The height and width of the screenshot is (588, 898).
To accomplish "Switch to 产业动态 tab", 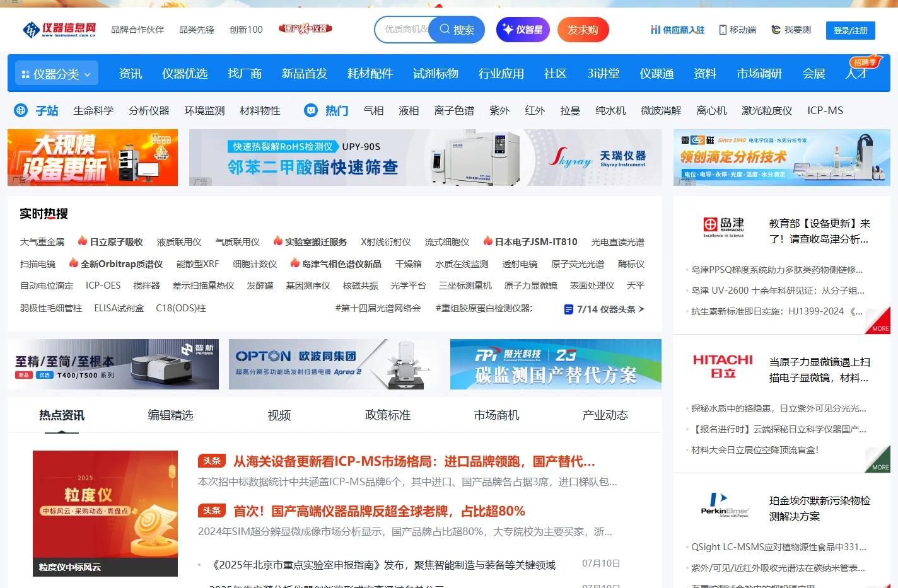I will pyautogui.click(x=605, y=415).
